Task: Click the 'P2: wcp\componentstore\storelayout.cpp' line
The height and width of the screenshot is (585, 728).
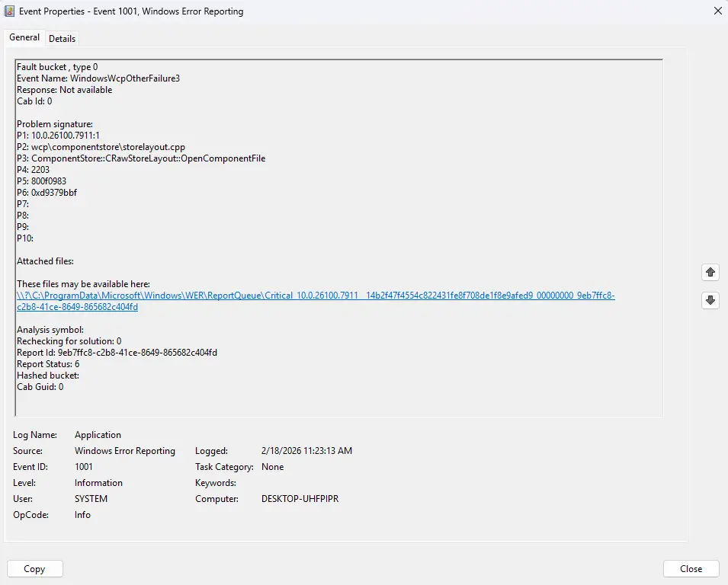Action: (x=101, y=147)
